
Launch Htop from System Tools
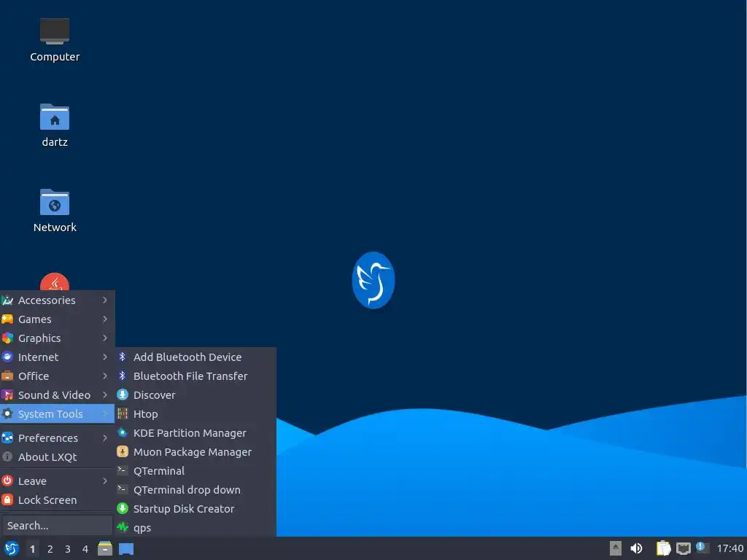pos(196,414)
